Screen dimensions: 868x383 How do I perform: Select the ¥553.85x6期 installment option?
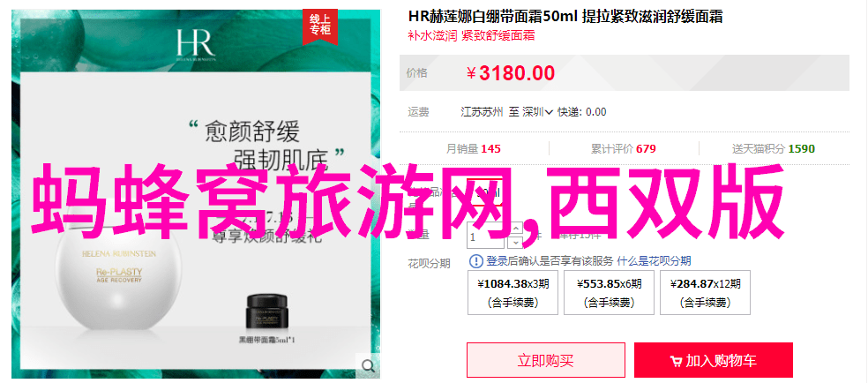pyautogui.click(x=609, y=293)
